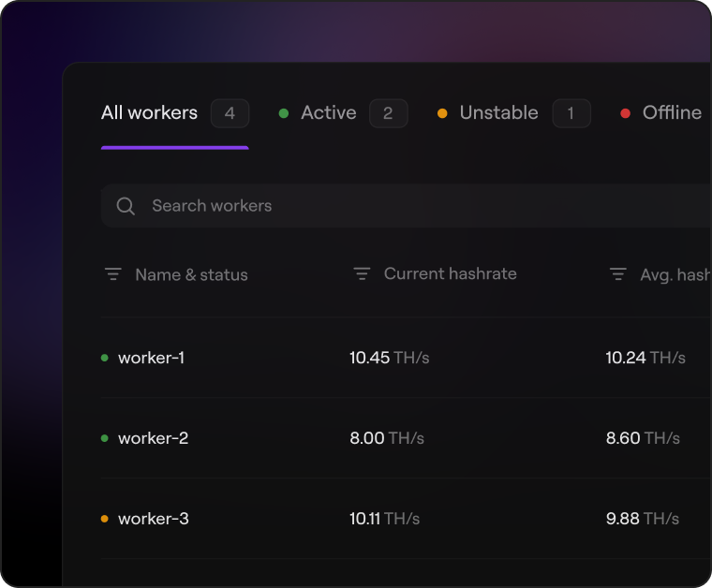The width and height of the screenshot is (712, 588).
Task: Click the 10.11 TH/s current hashrate value
Action: coord(385,518)
